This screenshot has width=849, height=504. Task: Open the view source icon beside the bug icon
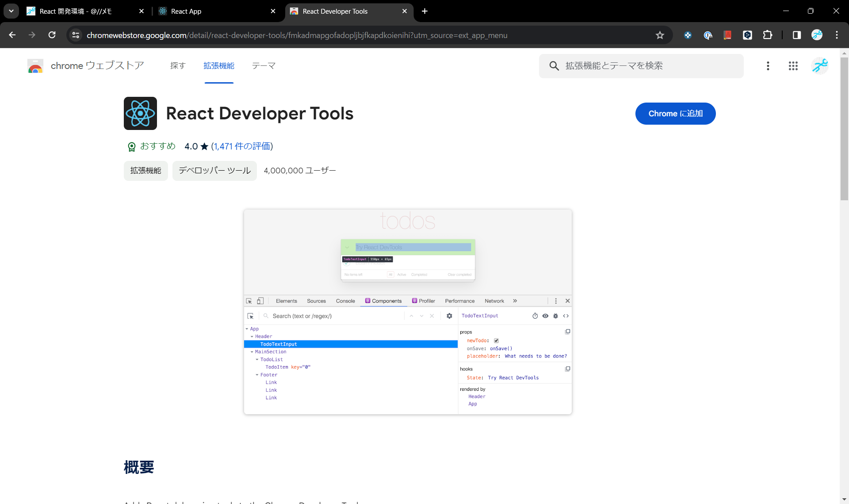[566, 316]
